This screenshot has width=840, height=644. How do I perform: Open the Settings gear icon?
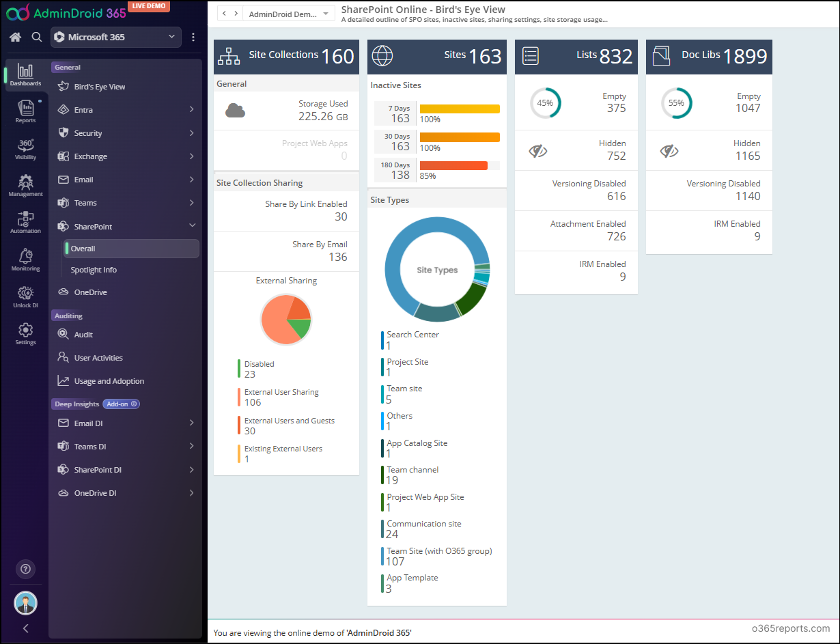pos(25,333)
